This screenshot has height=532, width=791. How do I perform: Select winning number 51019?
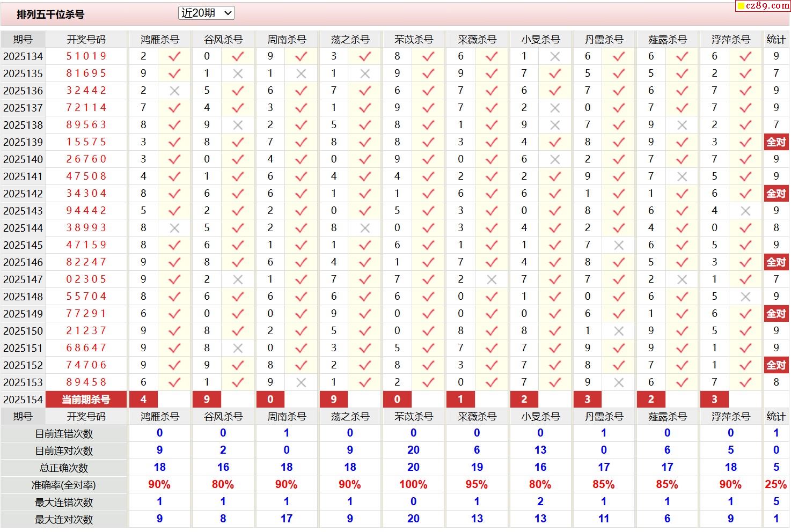click(x=86, y=56)
